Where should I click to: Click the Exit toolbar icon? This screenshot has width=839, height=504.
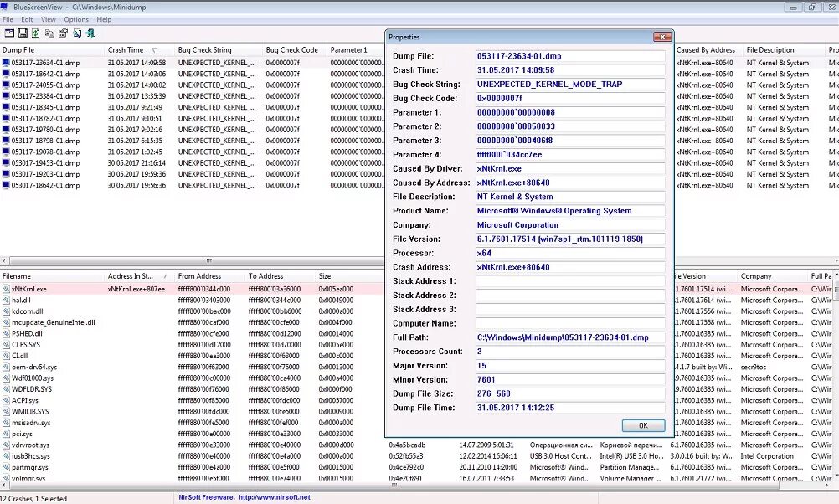tap(90, 33)
